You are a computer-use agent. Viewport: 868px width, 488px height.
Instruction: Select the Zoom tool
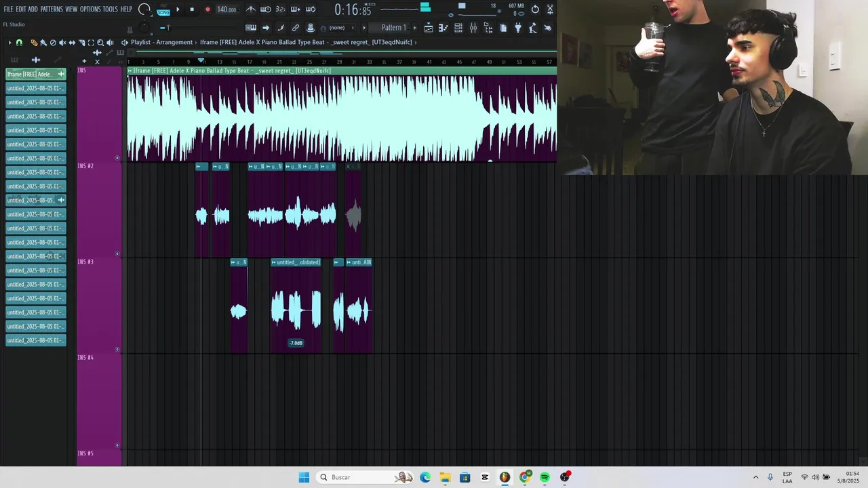(100, 43)
